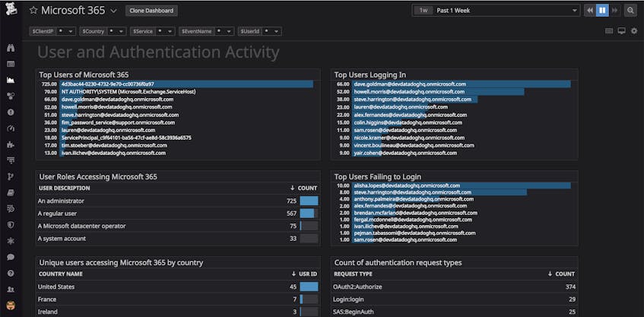Select the Login:login row
Image resolution: width=644 pixels, height=317 pixels.
pos(454,300)
